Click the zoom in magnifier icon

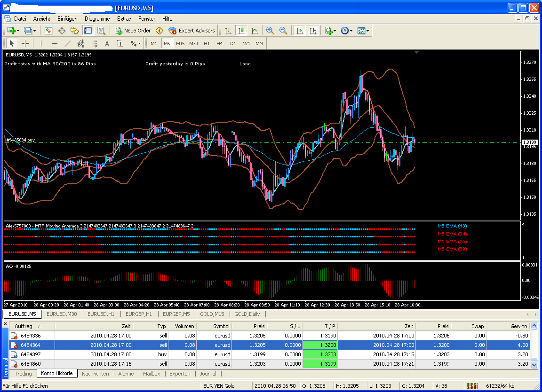point(270,31)
